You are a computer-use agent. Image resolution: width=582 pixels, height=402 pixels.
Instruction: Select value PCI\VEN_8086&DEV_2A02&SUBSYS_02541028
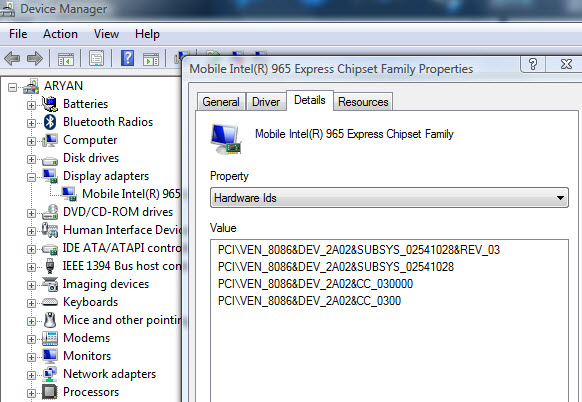(x=336, y=267)
